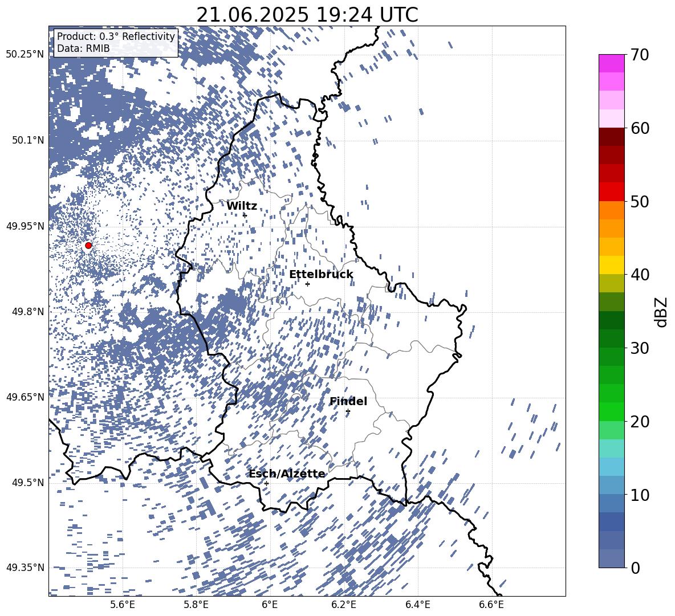Click the 49.95°N latitude label

pyautogui.click(x=25, y=226)
